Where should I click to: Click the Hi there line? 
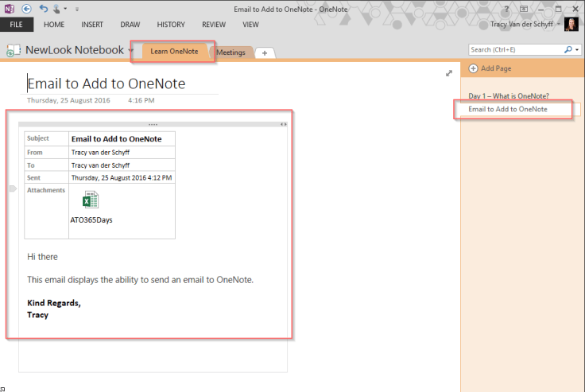tap(43, 257)
